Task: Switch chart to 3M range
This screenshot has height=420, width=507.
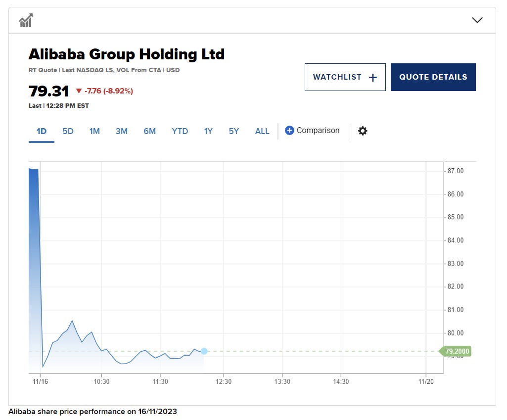Action: point(122,131)
